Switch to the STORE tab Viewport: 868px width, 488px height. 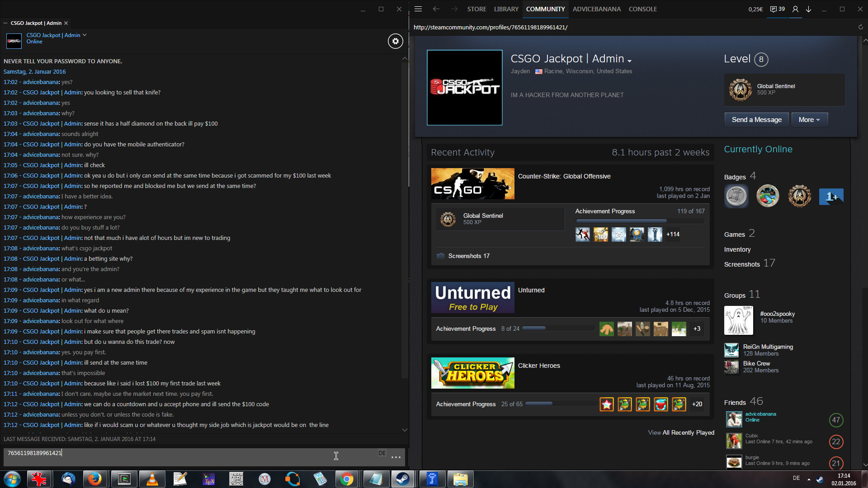pos(476,9)
